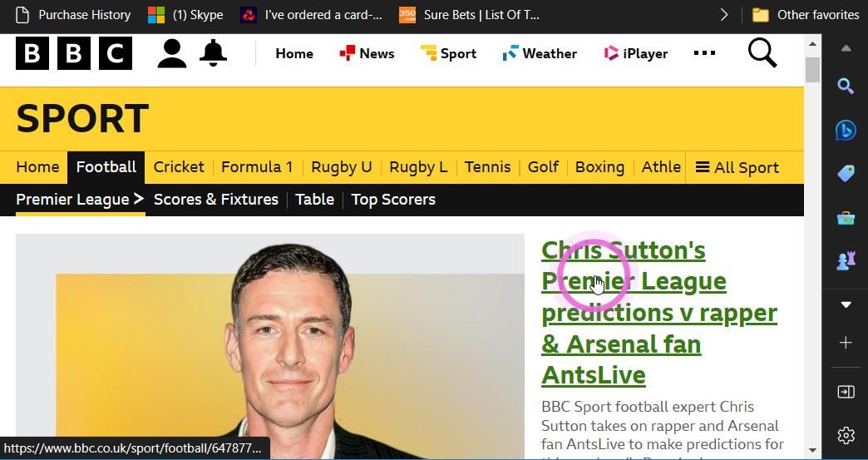Go to BBC Home in top navigation
868x460 pixels.
pyautogui.click(x=294, y=54)
